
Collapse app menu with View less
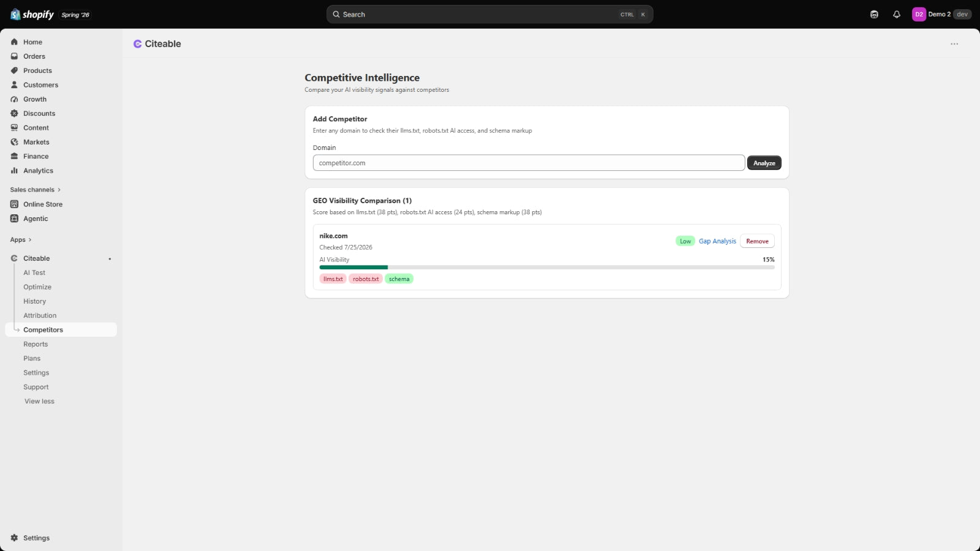click(x=39, y=402)
